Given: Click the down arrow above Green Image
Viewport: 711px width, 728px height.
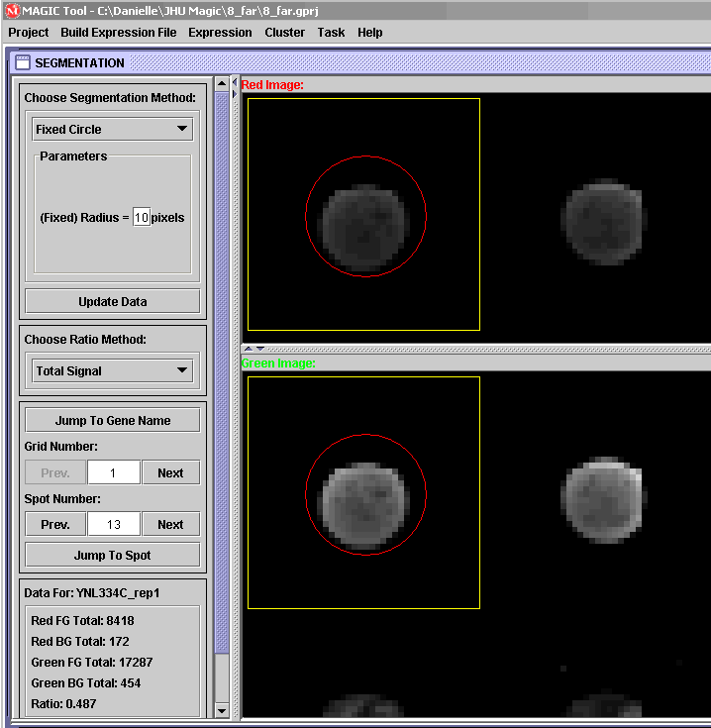Looking at the screenshot, I should point(260,349).
